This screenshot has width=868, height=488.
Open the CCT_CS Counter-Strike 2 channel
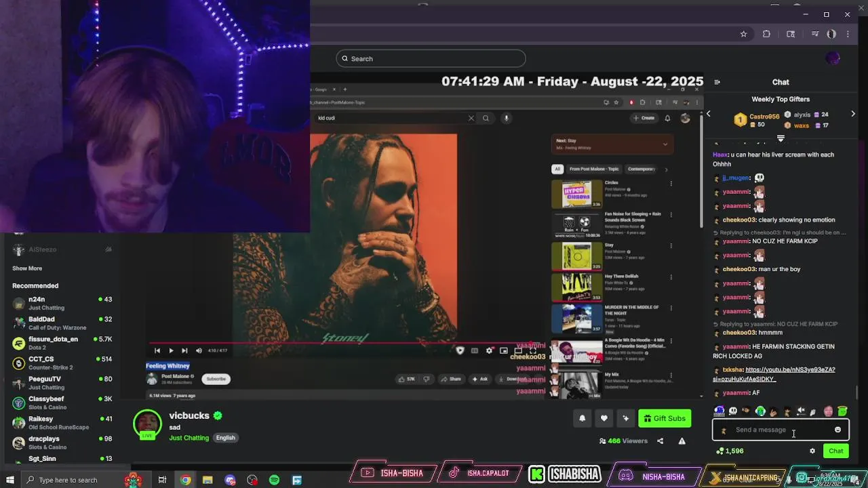pyautogui.click(x=62, y=363)
